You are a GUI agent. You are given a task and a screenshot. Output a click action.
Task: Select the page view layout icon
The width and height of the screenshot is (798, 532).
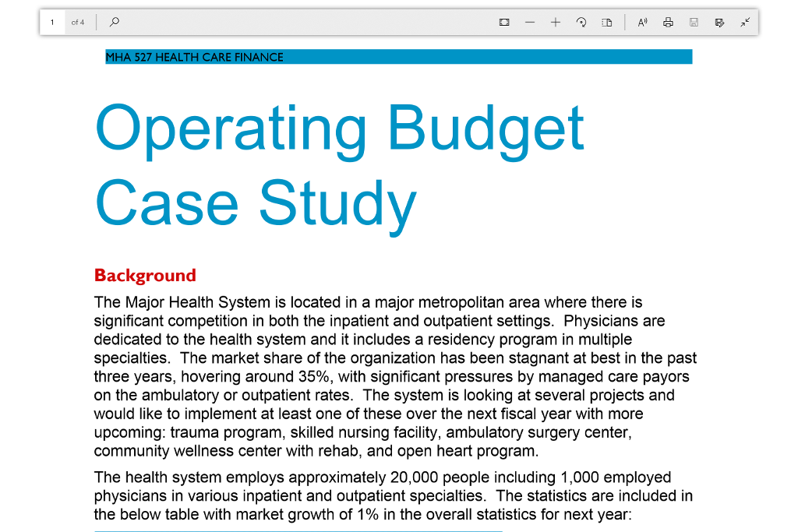click(607, 22)
